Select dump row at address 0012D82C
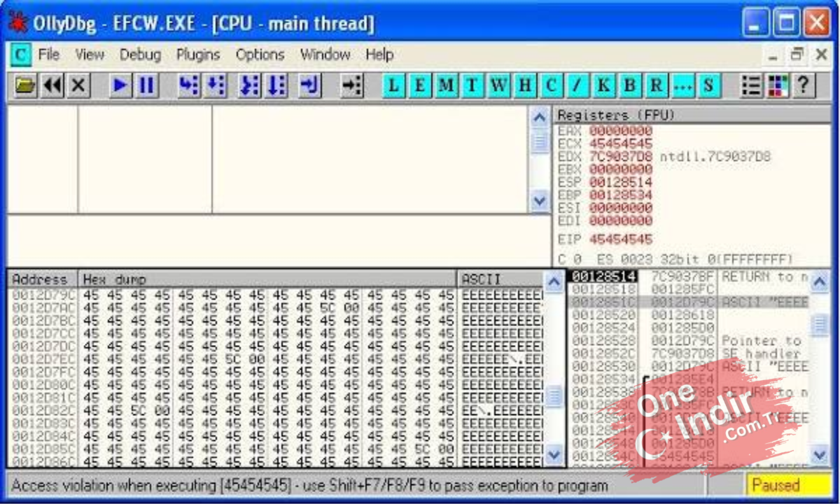 coord(276,410)
